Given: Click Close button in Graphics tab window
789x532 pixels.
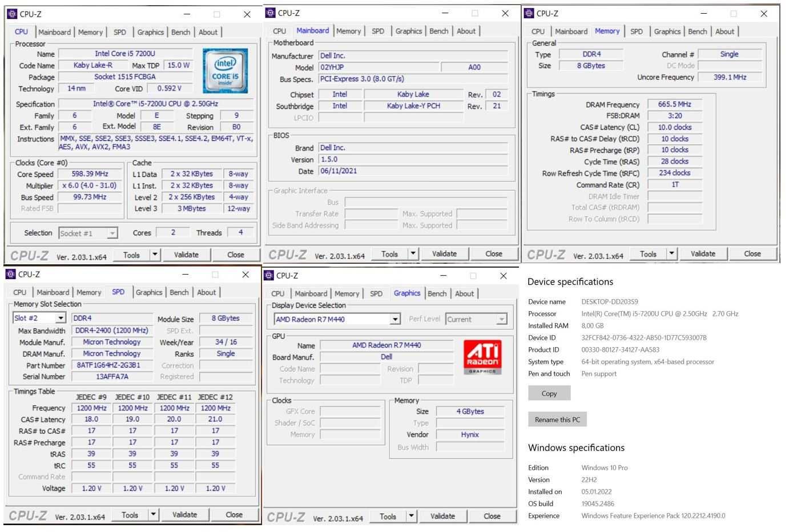Looking at the screenshot, I should tap(492, 516).
